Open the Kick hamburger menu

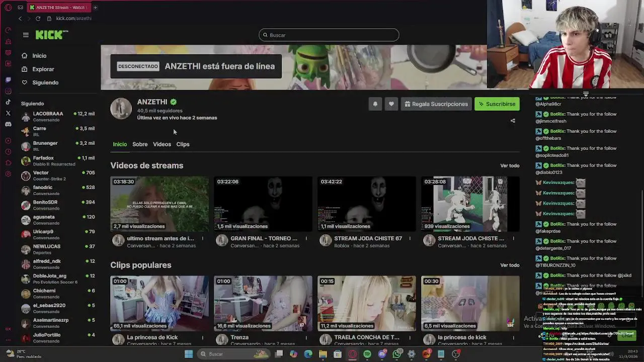click(26, 35)
